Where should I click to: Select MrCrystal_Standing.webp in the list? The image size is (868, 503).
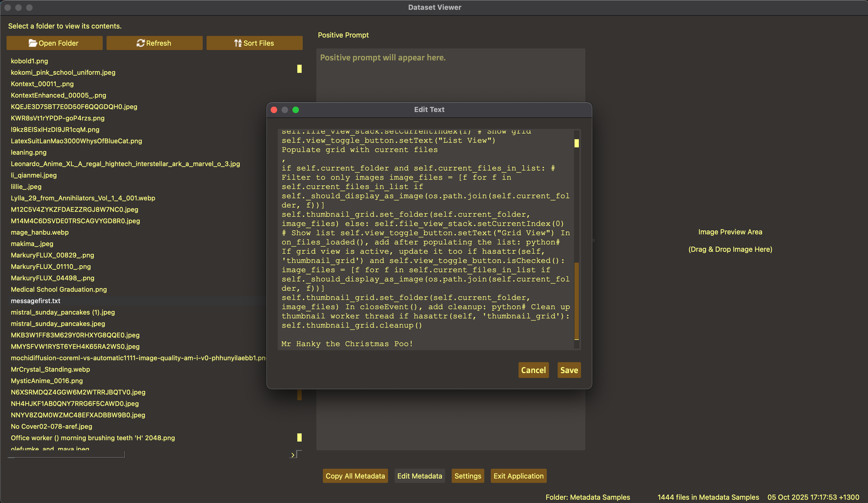[x=50, y=369]
